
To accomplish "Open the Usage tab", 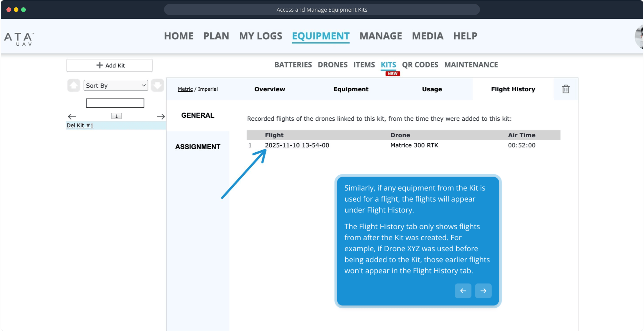I will pos(432,89).
